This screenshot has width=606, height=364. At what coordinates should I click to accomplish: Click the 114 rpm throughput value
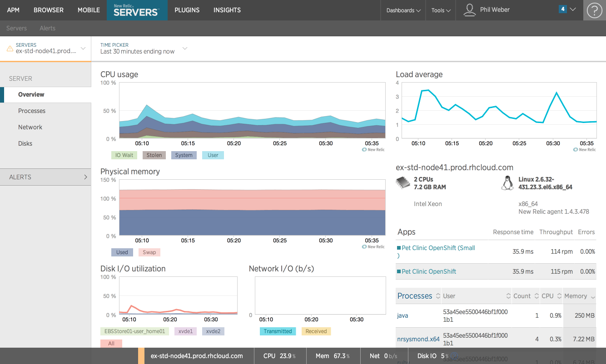pyautogui.click(x=561, y=251)
